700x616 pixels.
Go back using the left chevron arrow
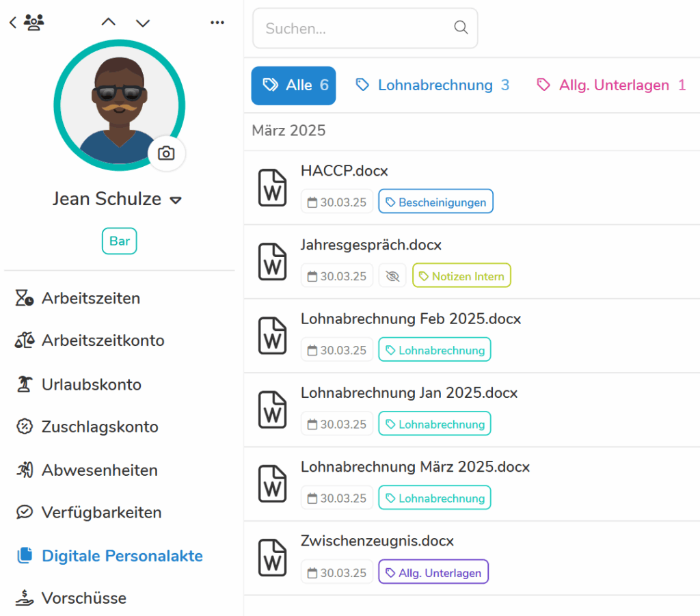click(x=13, y=23)
